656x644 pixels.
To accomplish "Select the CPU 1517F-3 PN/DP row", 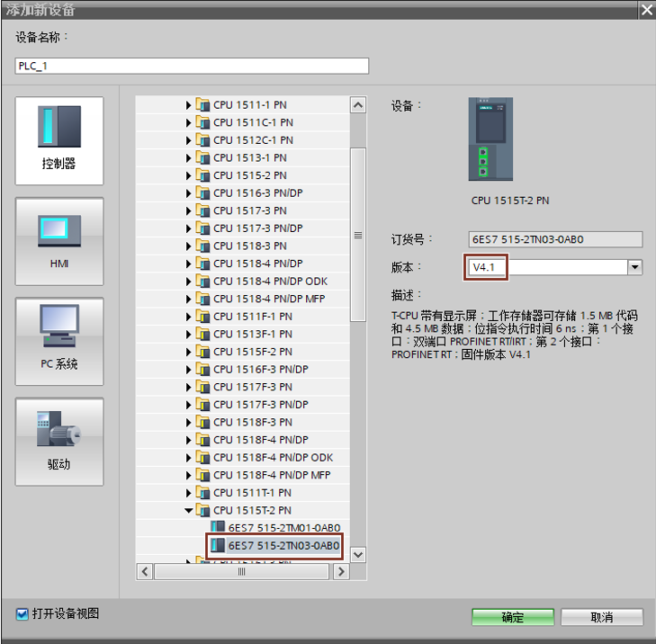I will click(x=243, y=405).
